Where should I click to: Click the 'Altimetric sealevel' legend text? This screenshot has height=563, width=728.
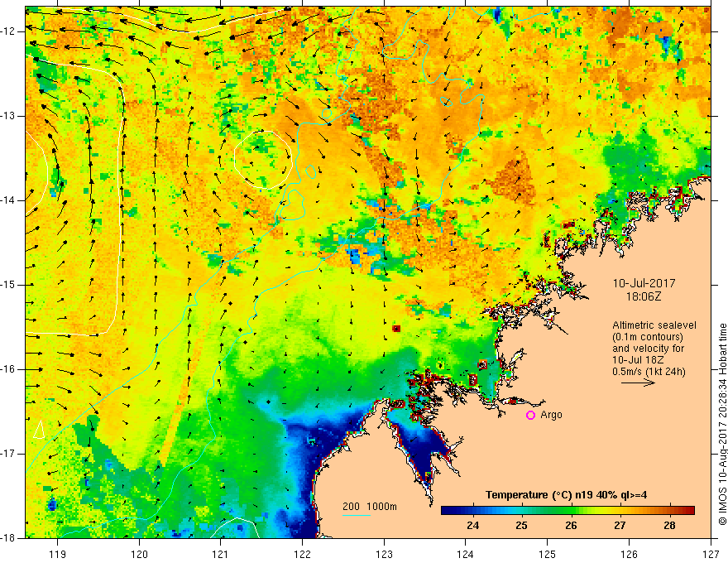654,325
